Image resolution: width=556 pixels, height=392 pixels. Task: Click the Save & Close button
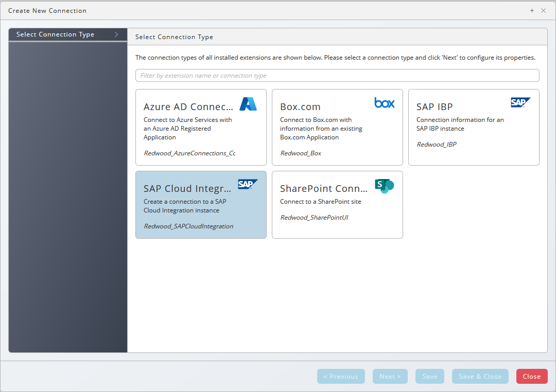(480, 377)
